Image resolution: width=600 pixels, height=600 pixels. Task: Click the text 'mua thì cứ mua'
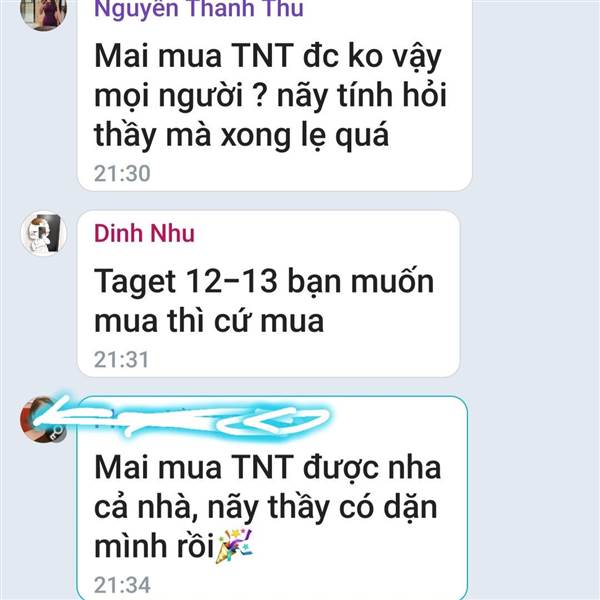(209, 321)
